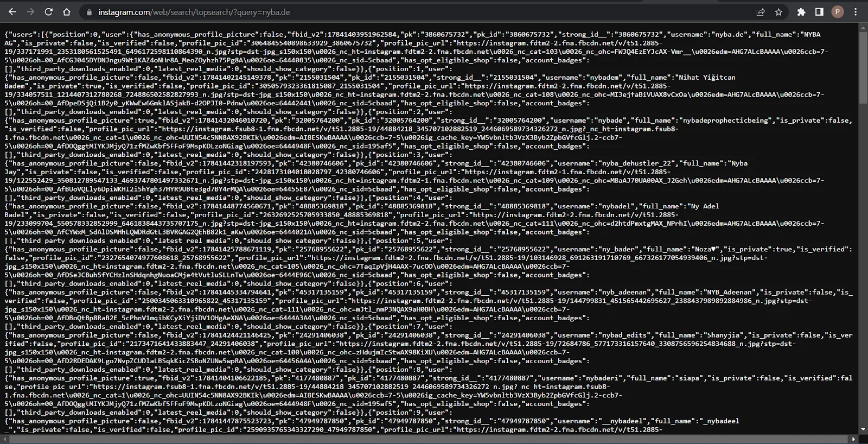Click the full name "Shanyjia" text
Image resolution: width=868 pixels, height=444 pixels.
[x=724, y=335]
